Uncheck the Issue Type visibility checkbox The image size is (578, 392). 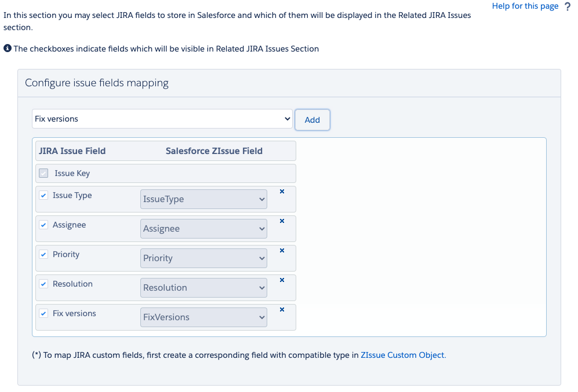click(x=43, y=196)
